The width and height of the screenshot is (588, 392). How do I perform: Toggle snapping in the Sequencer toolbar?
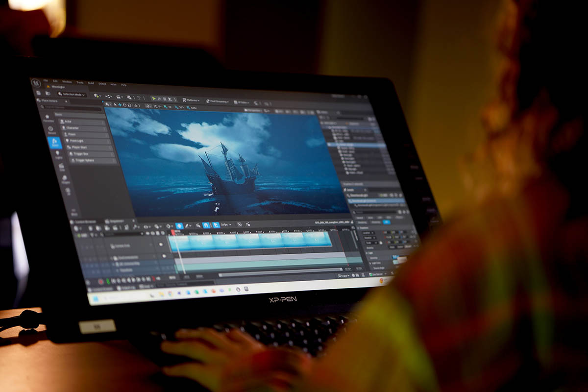click(205, 226)
